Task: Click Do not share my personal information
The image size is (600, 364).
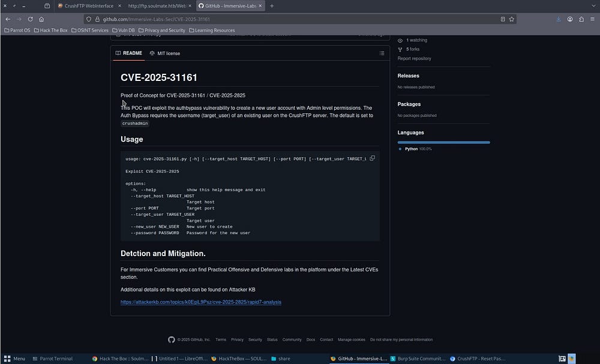Action: click(x=401, y=339)
